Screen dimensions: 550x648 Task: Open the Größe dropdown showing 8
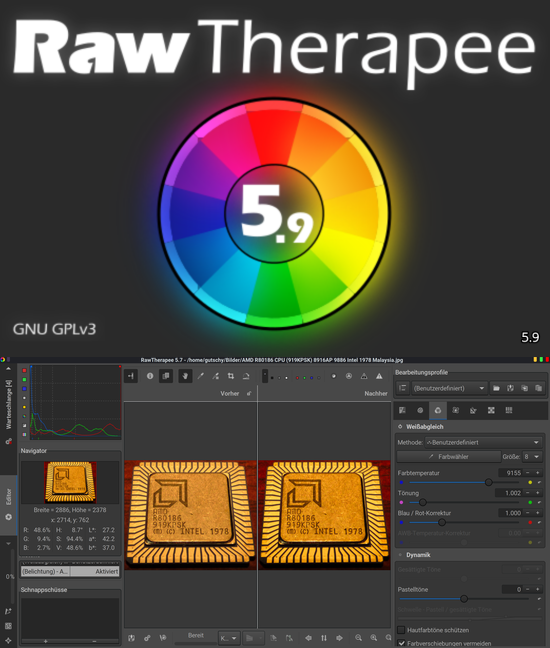tap(532, 456)
